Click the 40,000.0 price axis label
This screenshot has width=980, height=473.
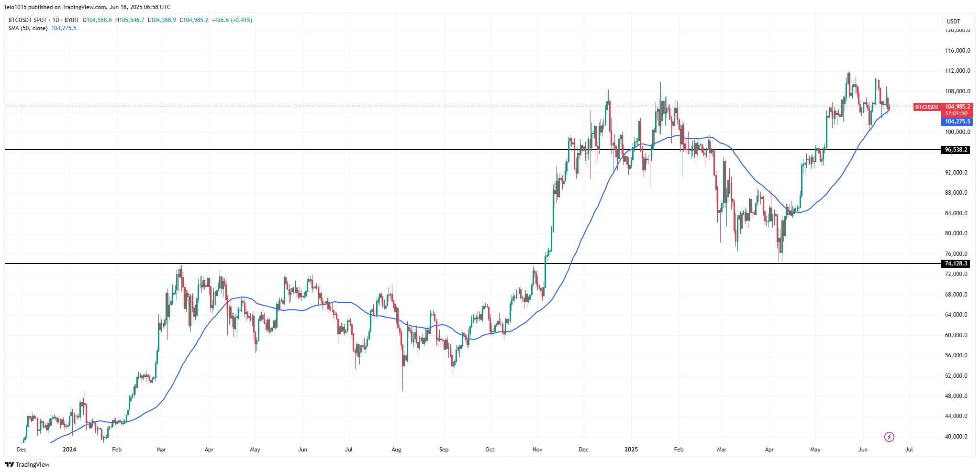point(956,437)
